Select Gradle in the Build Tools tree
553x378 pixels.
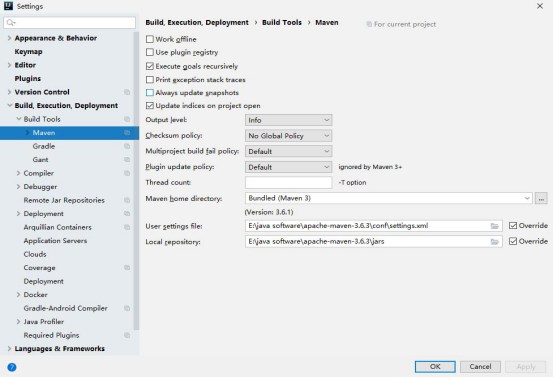click(x=44, y=146)
